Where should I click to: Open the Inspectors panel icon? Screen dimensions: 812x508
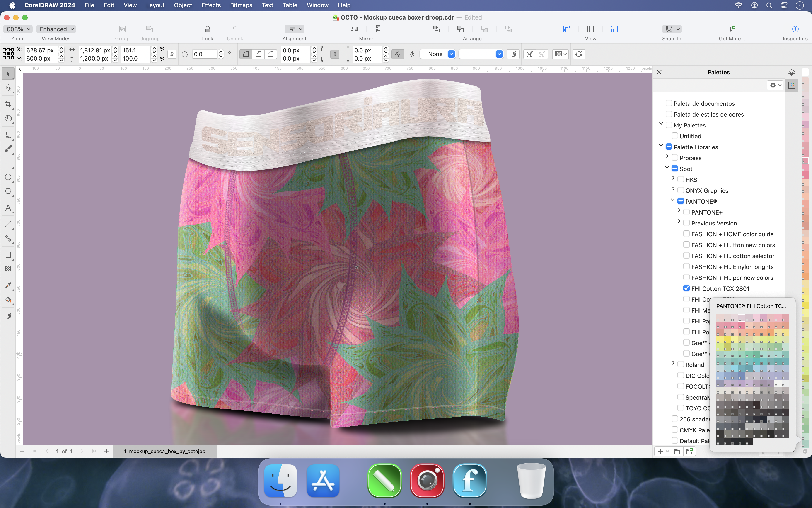click(795, 29)
